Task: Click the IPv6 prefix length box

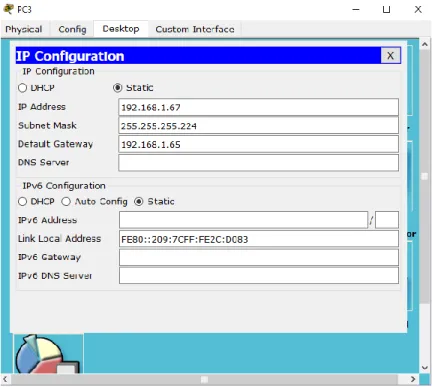Action: tap(387, 220)
